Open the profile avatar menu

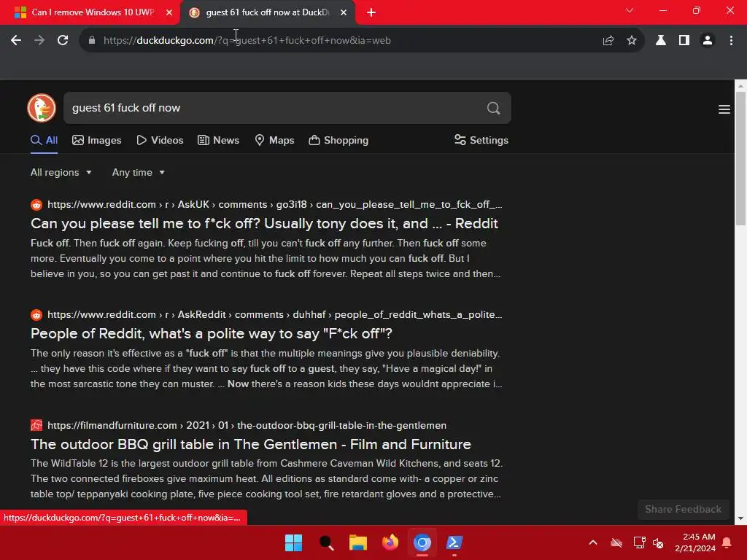coord(708,41)
